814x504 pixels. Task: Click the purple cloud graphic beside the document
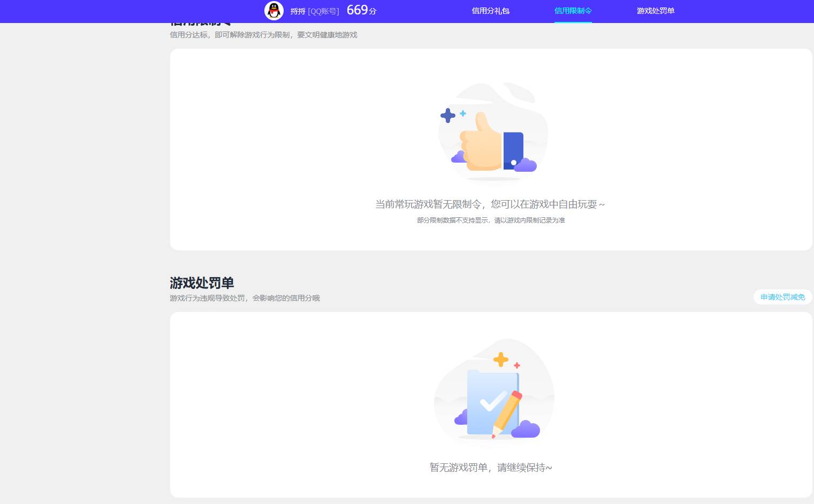(527, 428)
